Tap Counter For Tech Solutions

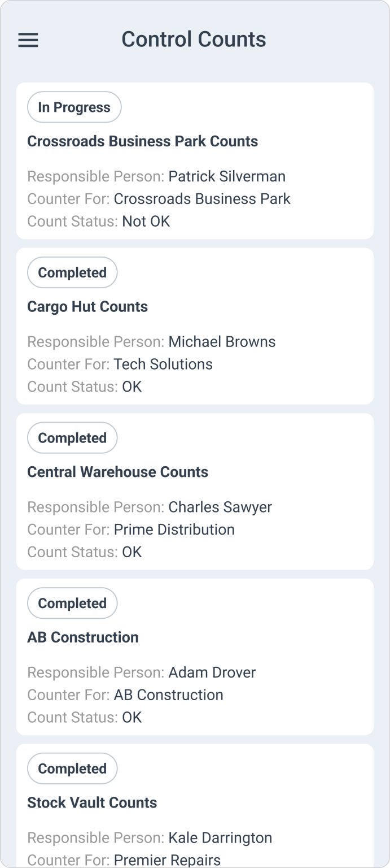click(x=163, y=364)
